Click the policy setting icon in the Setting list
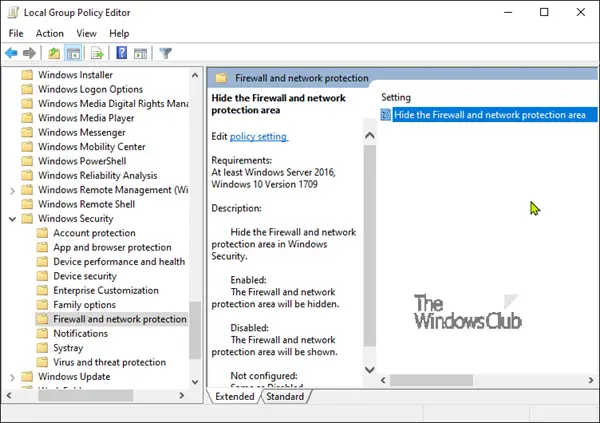 click(386, 114)
